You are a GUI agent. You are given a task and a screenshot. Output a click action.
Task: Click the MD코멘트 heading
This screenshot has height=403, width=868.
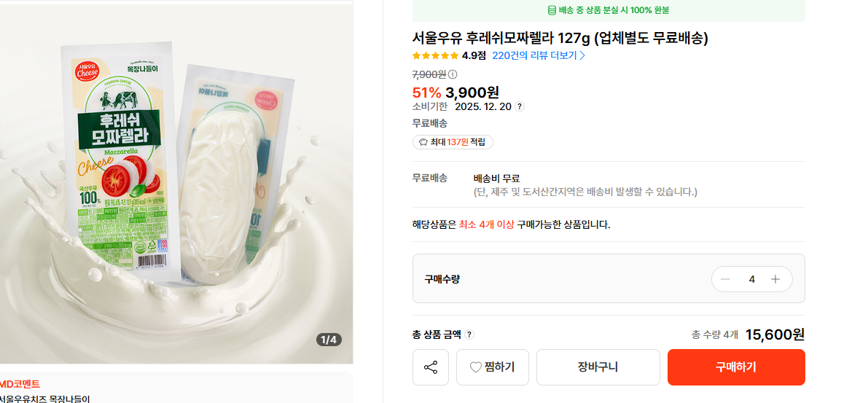pos(20,384)
